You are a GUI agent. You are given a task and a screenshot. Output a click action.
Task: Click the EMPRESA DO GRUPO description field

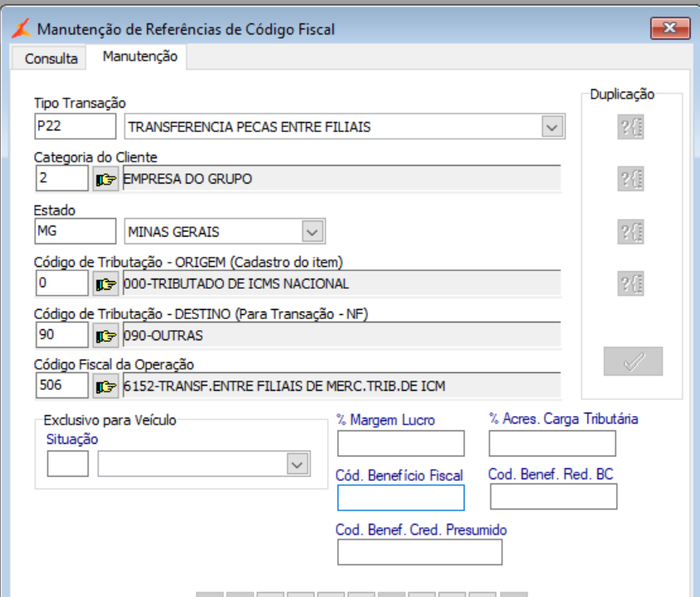click(x=342, y=179)
